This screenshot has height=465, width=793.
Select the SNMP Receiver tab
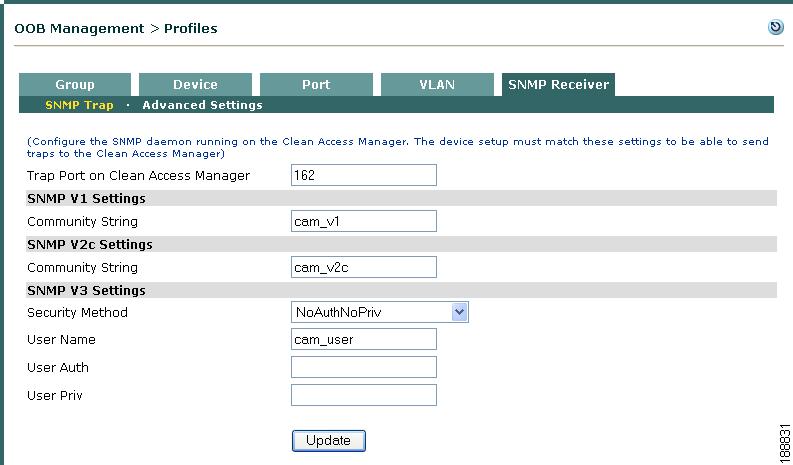tap(558, 84)
